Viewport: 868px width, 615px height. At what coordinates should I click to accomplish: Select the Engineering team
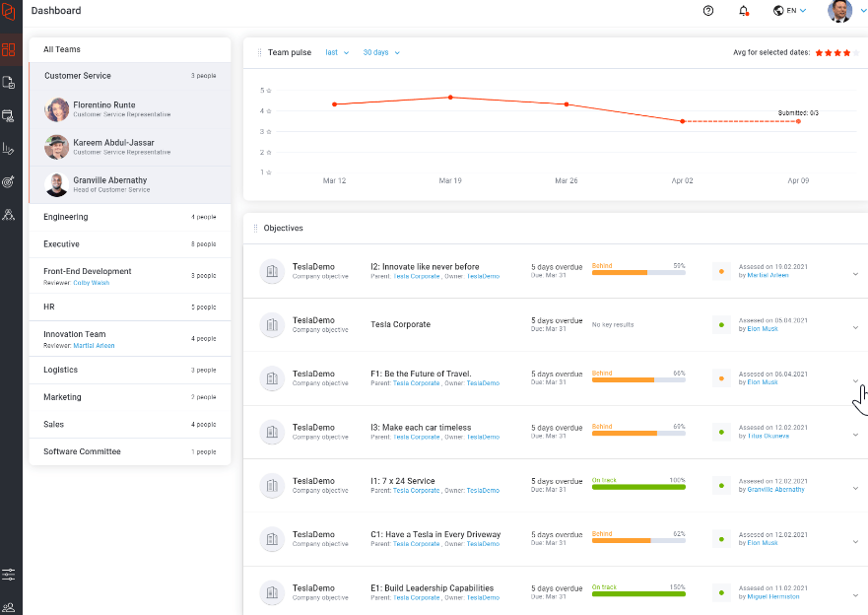point(129,217)
